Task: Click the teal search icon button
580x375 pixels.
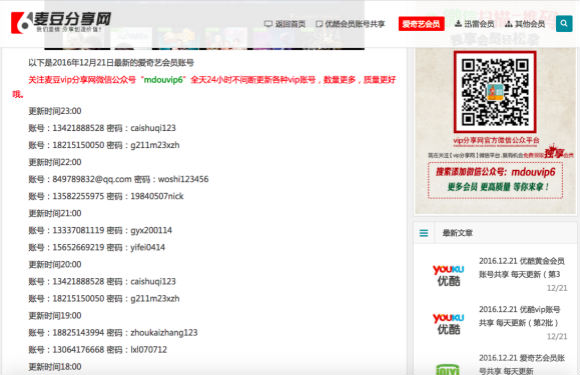Action: 564,23
